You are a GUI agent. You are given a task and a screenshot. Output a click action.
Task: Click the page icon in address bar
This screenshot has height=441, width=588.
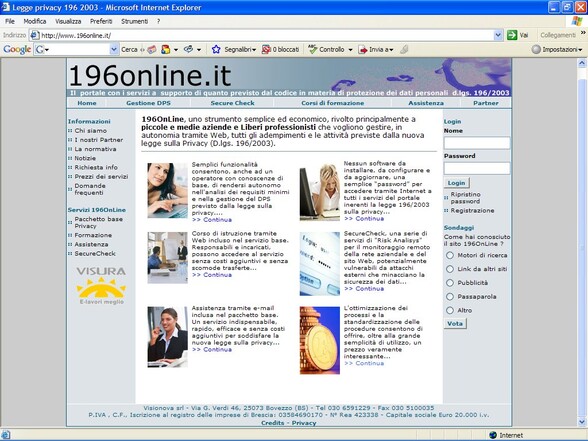[34, 35]
